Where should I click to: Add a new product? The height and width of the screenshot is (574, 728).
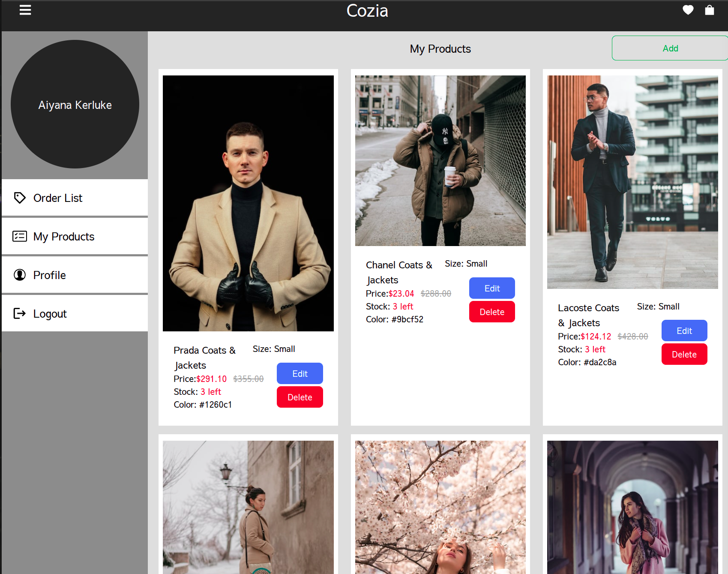click(670, 48)
